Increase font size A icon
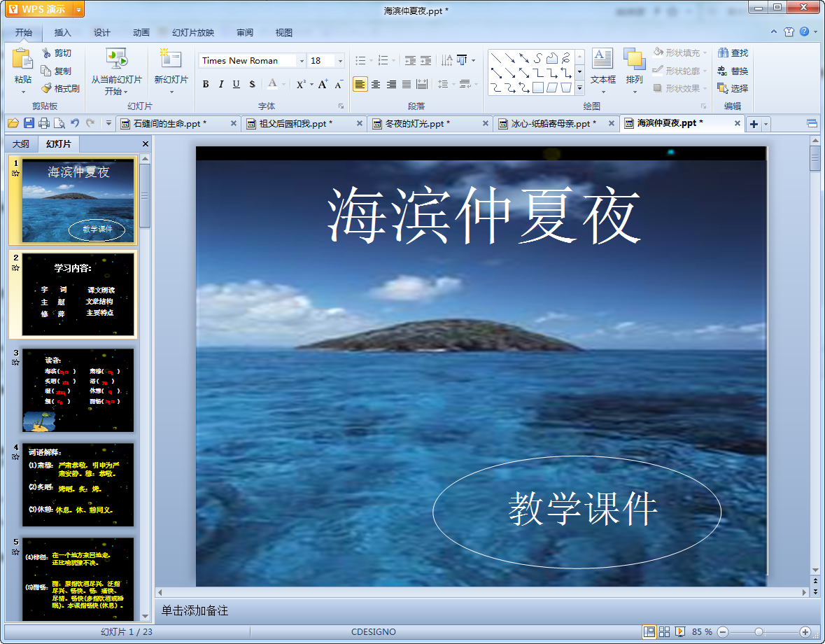Image resolution: width=825 pixels, height=644 pixels. (323, 84)
